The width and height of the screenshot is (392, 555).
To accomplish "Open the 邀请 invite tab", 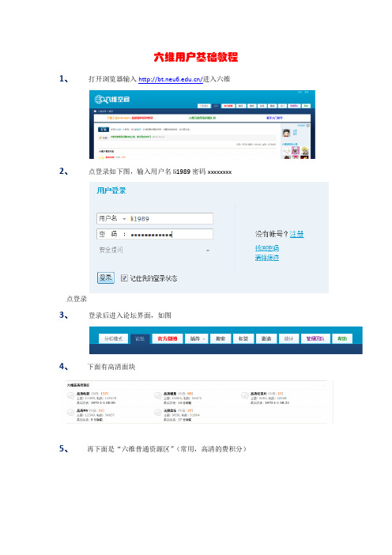I will tap(266, 338).
